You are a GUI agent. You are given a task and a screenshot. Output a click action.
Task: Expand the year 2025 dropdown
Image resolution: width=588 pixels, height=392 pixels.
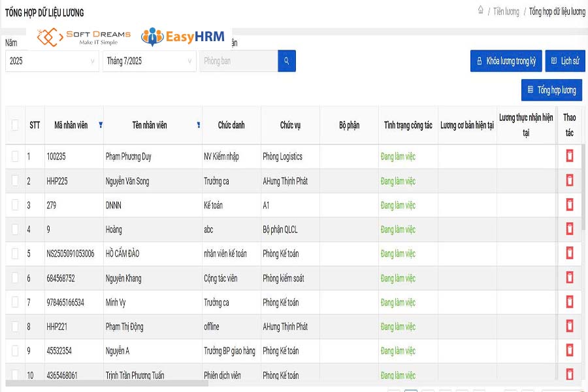[52, 61]
